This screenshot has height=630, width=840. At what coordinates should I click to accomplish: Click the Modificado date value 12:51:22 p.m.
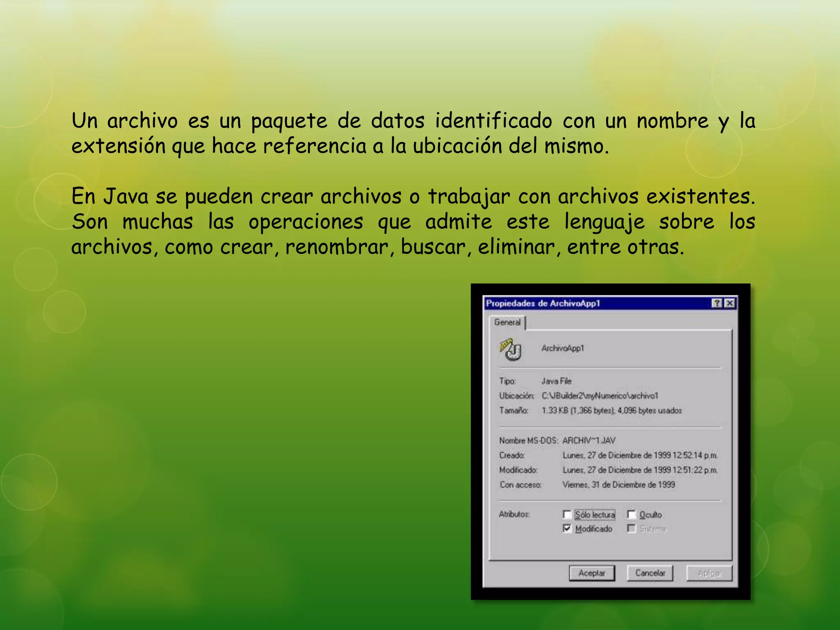coord(640,470)
